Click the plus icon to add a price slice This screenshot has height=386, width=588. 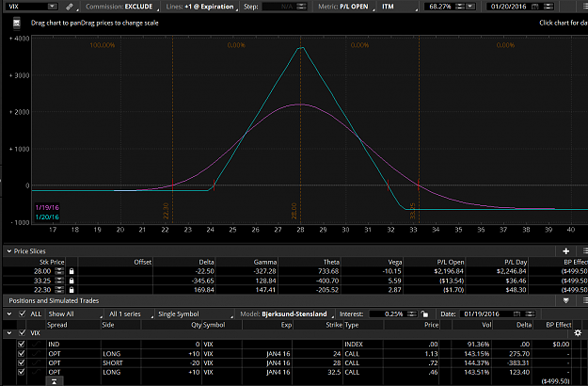(565, 251)
